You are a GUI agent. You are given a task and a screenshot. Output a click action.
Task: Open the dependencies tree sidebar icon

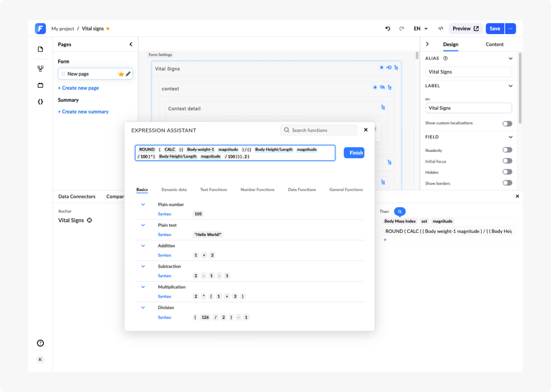pyautogui.click(x=40, y=69)
